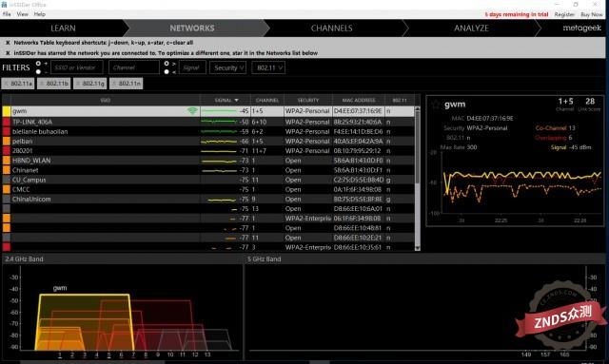Click the Buy Now link
Screen dimensions: 609x364
pos(592,14)
